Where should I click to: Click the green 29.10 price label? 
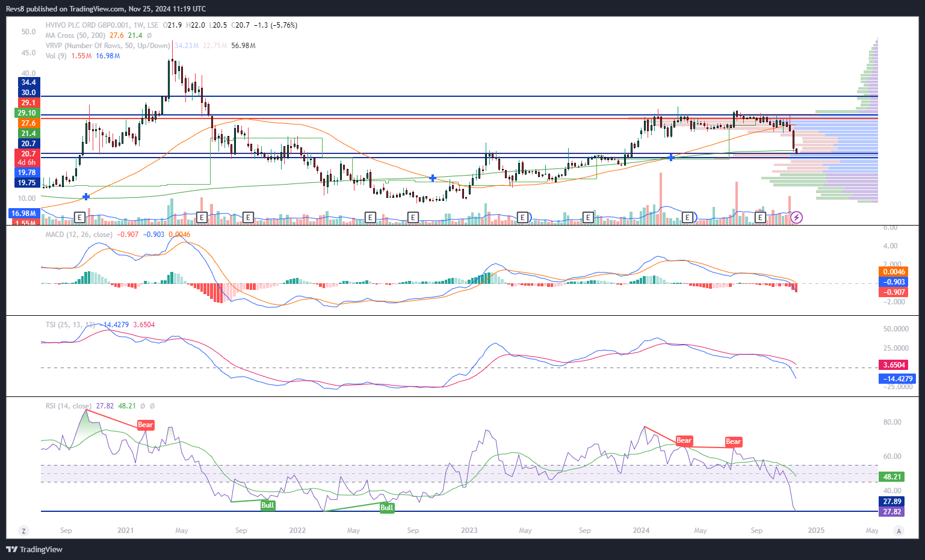click(x=26, y=113)
